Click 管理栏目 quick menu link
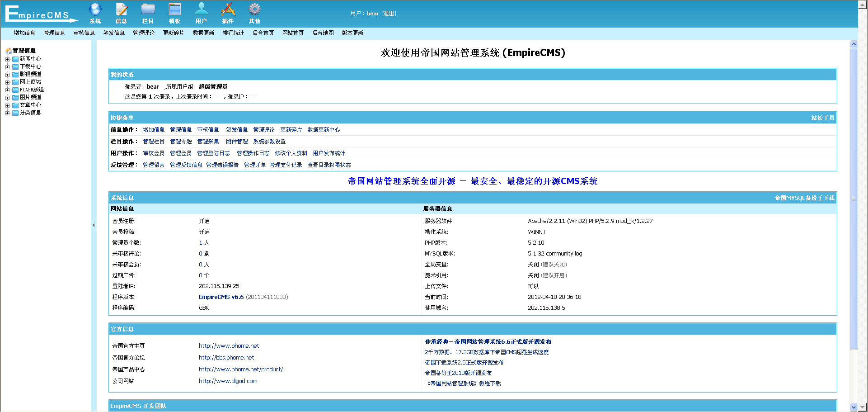The width and height of the screenshot is (868, 412). click(x=154, y=142)
